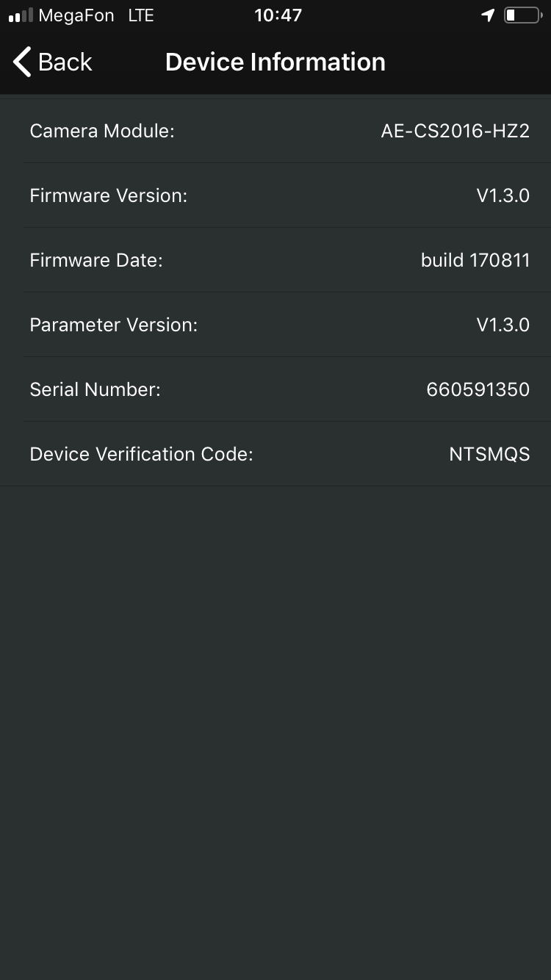Tap the cellular signal strength bars

click(21, 15)
